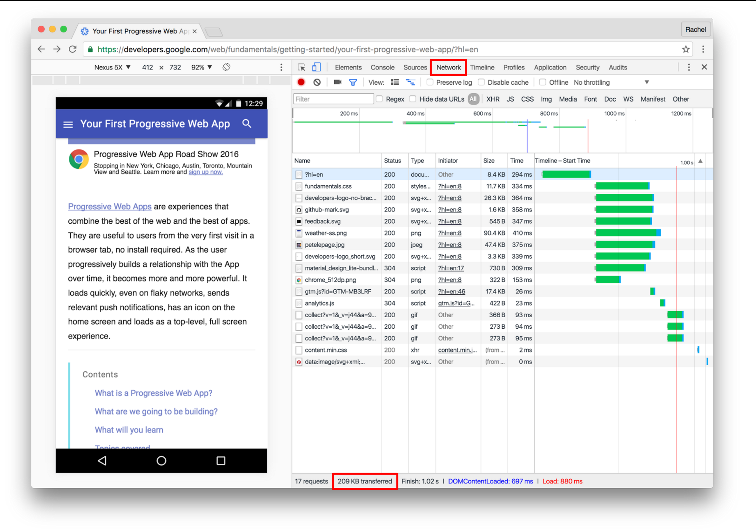756x532 pixels.
Task: Sort requests by Status column header
Action: pos(394,161)
